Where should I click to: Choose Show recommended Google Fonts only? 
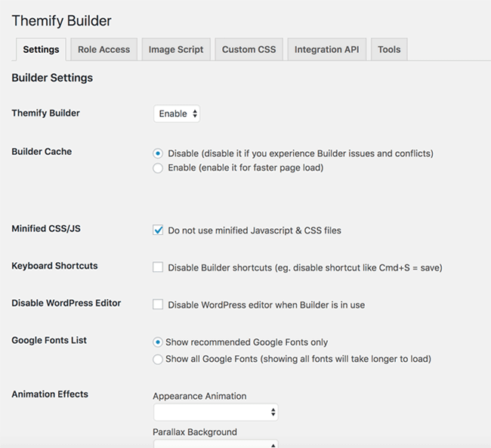158,342
